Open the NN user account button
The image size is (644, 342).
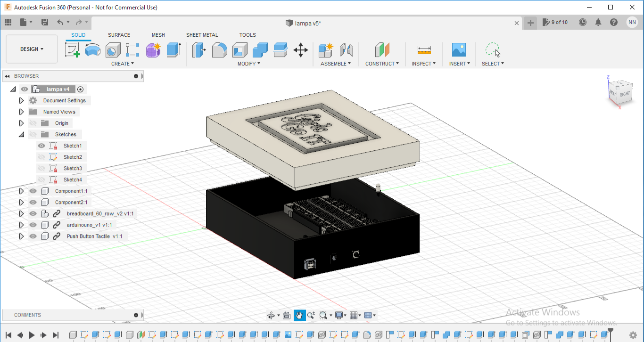[632, 22]
